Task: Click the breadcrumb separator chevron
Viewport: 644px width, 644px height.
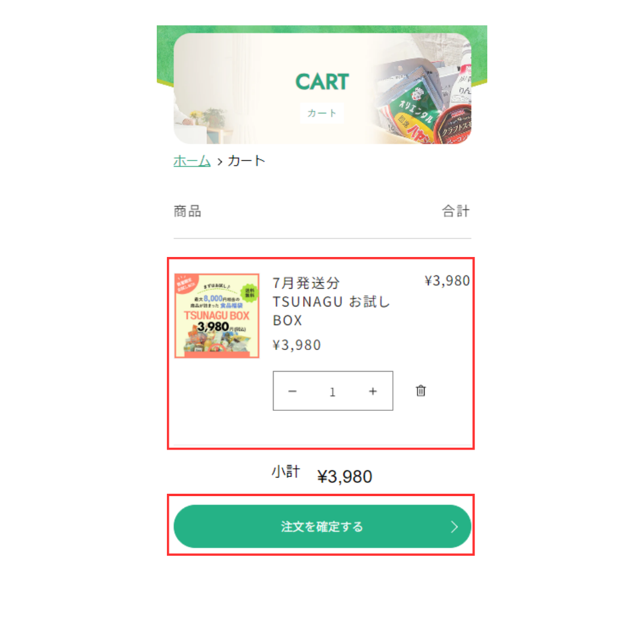Action: pyautogui.click(x=219, y=162)
